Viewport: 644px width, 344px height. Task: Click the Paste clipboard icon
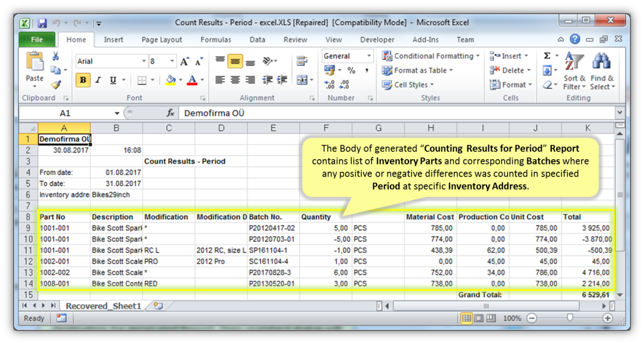coord(35,62)
